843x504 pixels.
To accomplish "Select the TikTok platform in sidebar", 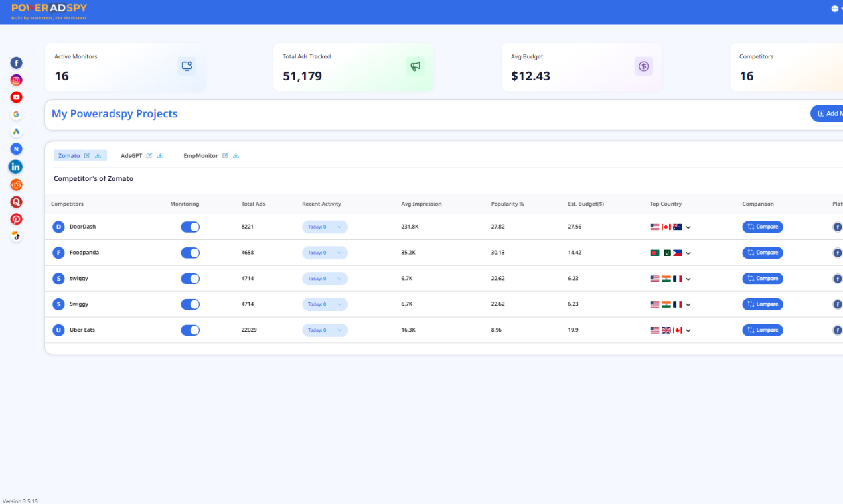I will coord(16,236).
